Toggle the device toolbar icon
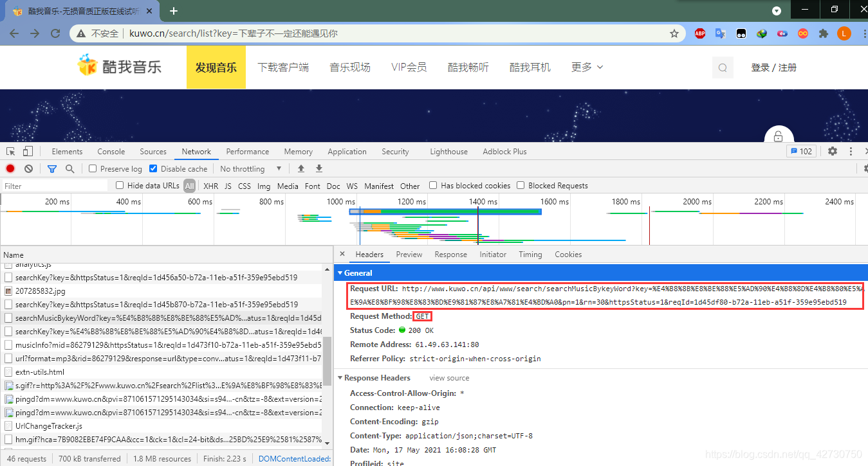The height and width of the screenshot is (466, 868). tap(28, 152)
